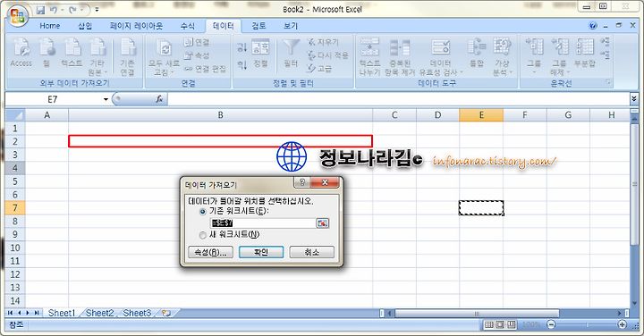Expand the formula bar chevron
This screenshot has width=644, height=336.
point(634,98)
